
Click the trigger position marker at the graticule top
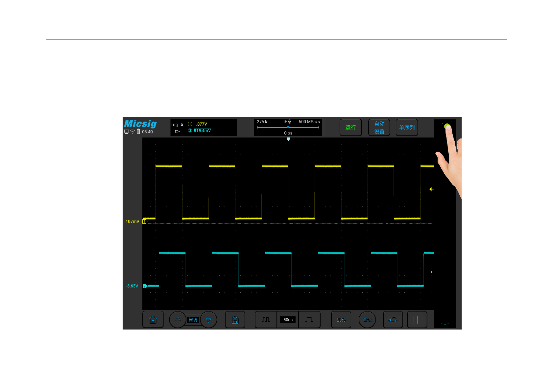(288, 139)
